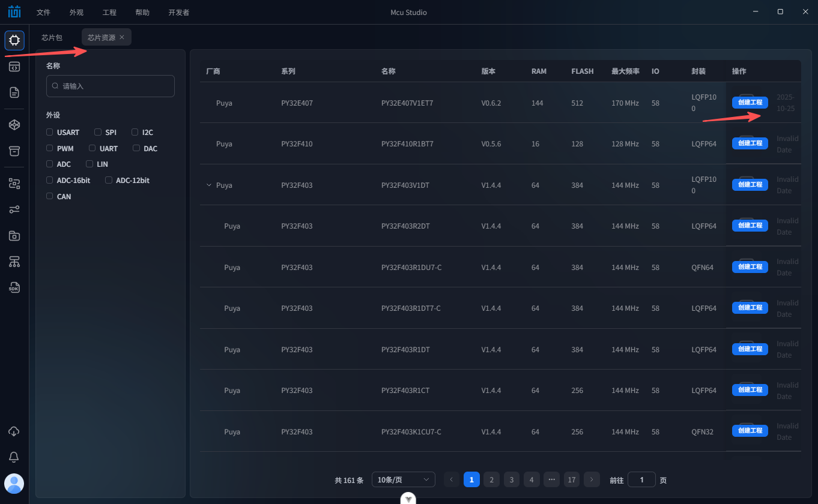Enable the USART peripheral checkbox

point(50,132)
